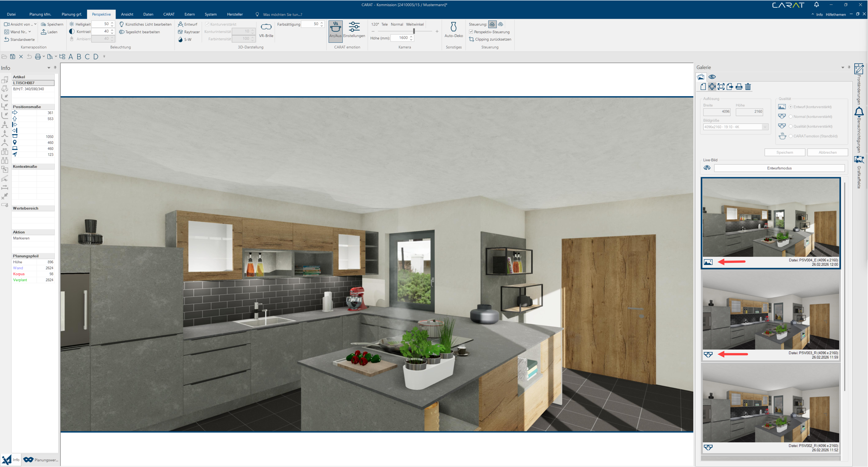The width and height of the screenshot is (868, 467).
Task: Open Grafikeffekte sidebar icon
Action: click(859, 160)
